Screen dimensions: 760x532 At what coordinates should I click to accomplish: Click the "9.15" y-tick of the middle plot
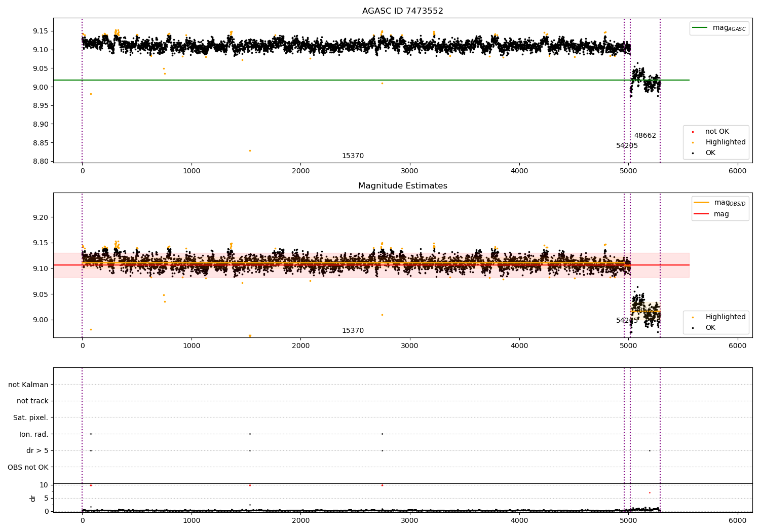(x=40, y=243)
